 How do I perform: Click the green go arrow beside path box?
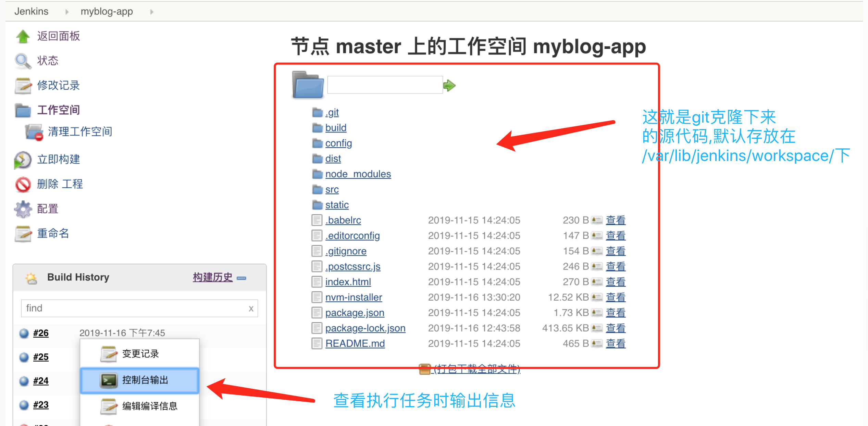(449, 85)
